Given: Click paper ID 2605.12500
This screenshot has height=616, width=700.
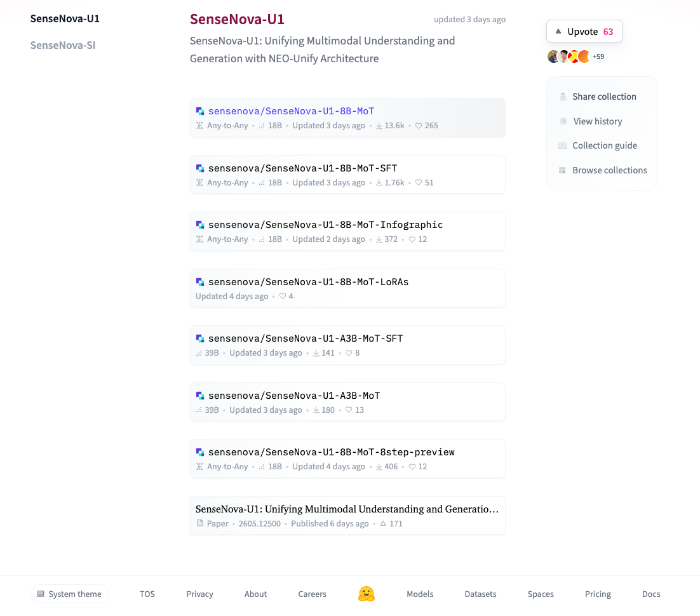Looking at the screenshot, I should [x=259, y=523].
